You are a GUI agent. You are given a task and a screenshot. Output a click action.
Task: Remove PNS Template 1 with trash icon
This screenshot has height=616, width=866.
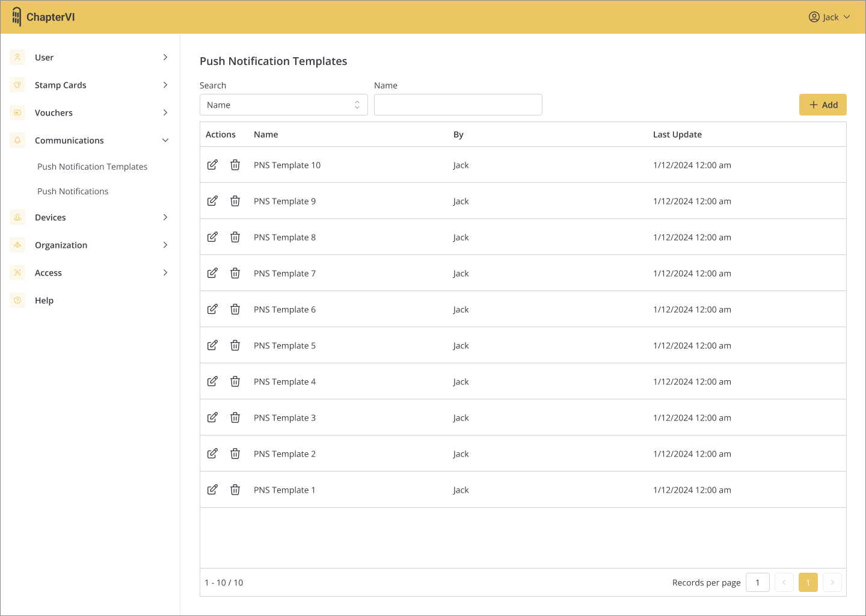tap(235, 490)
